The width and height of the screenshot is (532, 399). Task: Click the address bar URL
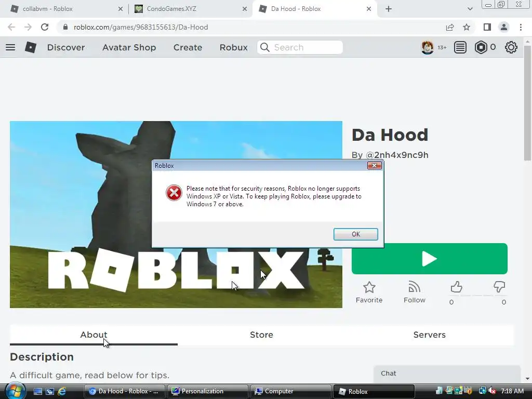point(141,27)
